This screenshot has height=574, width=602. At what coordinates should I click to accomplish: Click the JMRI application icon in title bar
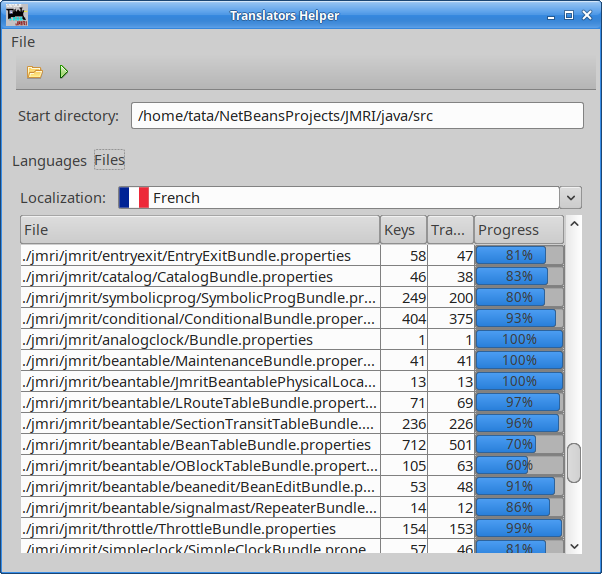coord(17,15)
